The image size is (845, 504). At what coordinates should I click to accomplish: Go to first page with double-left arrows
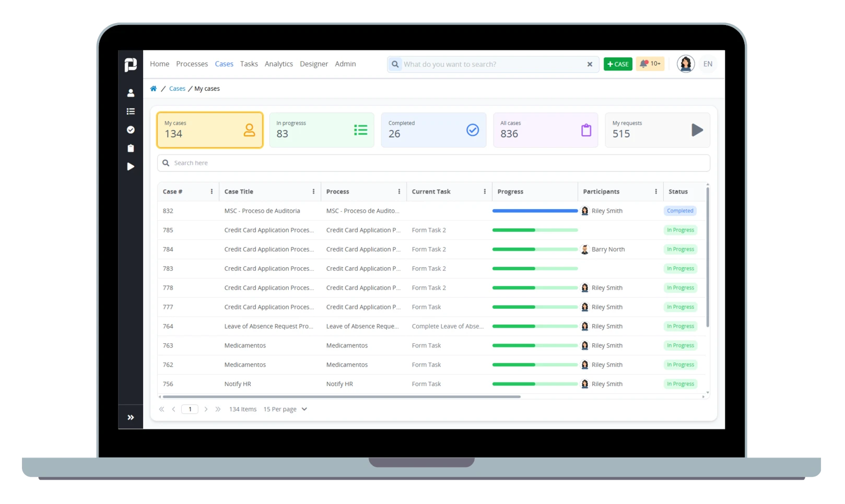tap(161, 409)
